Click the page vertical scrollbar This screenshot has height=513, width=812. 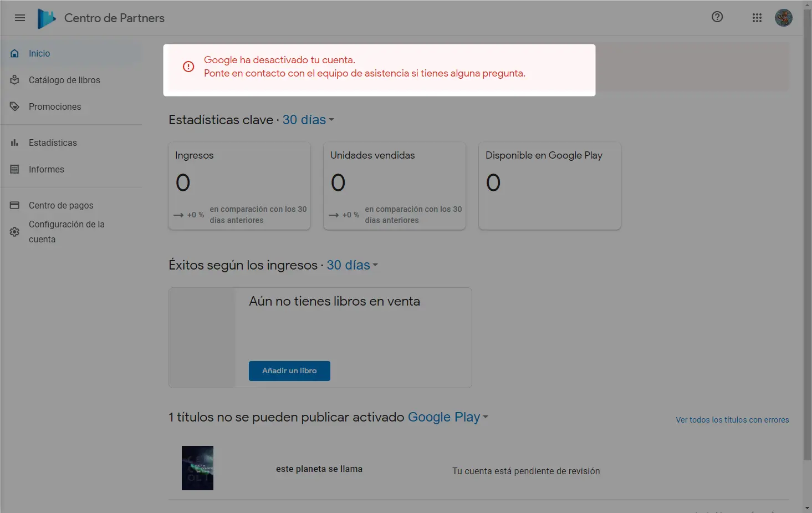(x=807, y=235)
